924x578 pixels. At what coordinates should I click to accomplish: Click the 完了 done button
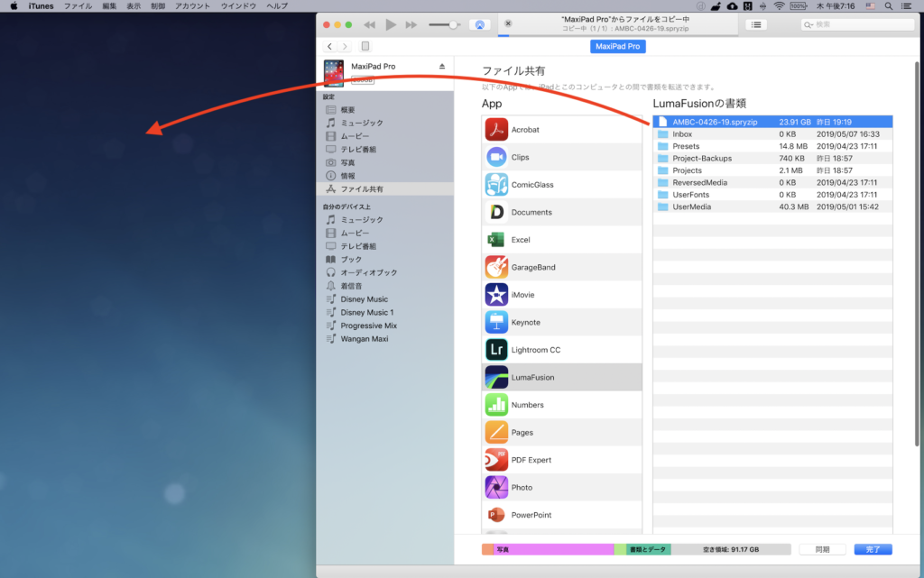[873, 549]
